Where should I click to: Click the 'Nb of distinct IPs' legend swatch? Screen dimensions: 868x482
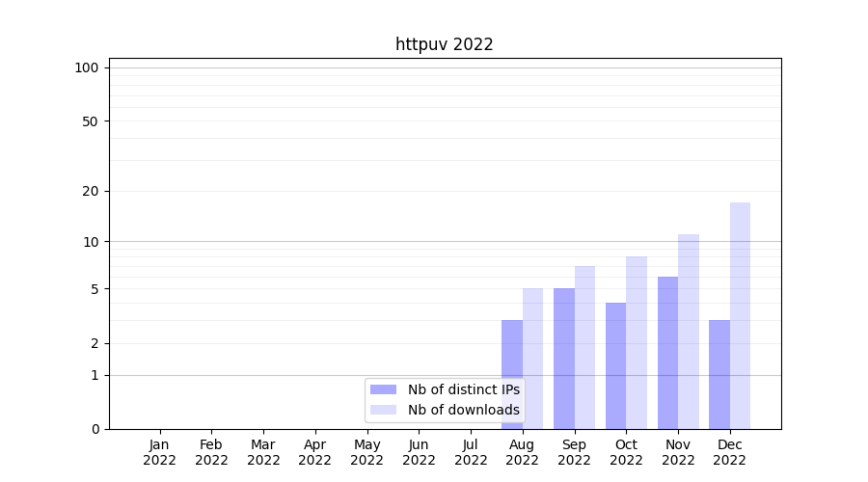coord(383,389)
